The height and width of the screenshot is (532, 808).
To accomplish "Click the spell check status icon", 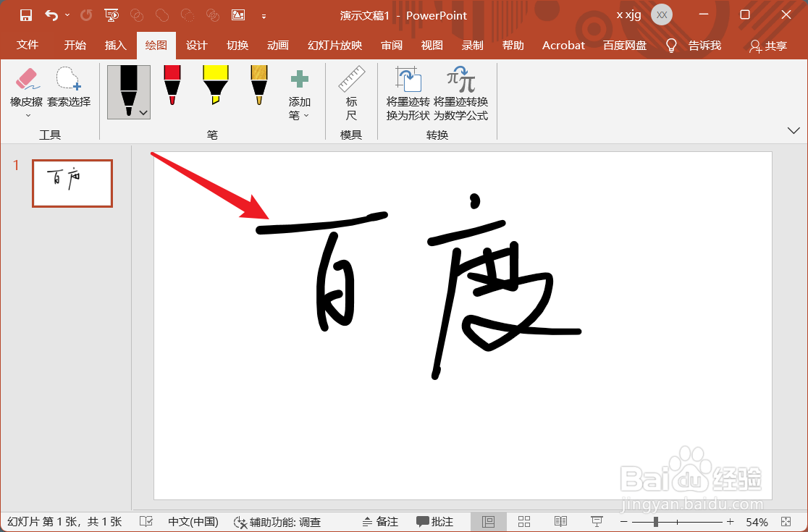I will [146, 522].
